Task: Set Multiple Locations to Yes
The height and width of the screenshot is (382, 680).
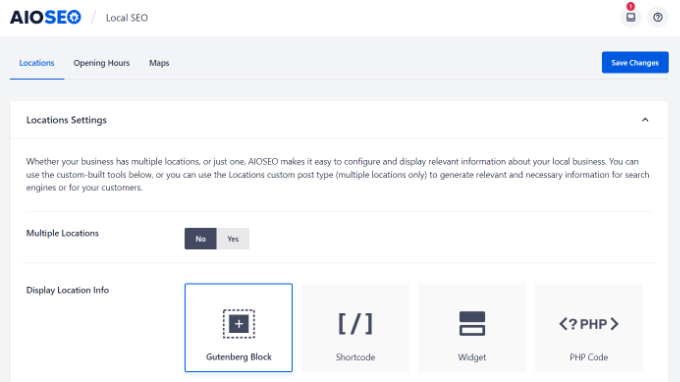Action: pos(233,238)
